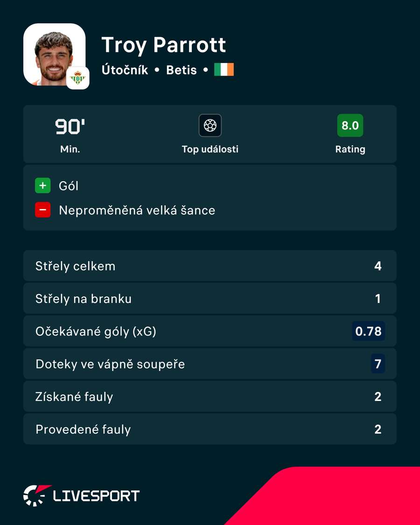Screen dimensions: 420x525
Task: Select the Provedené fauly row
Action: tap(210, 429)
